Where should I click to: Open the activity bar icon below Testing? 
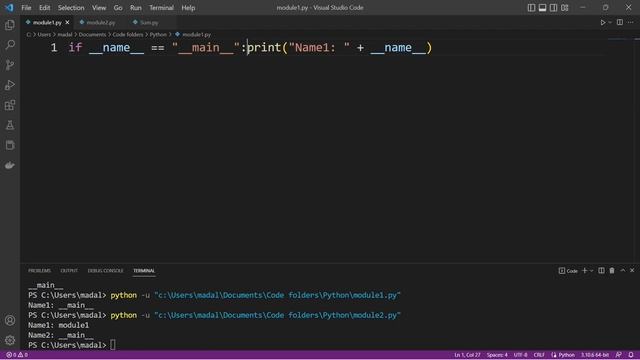10,145
